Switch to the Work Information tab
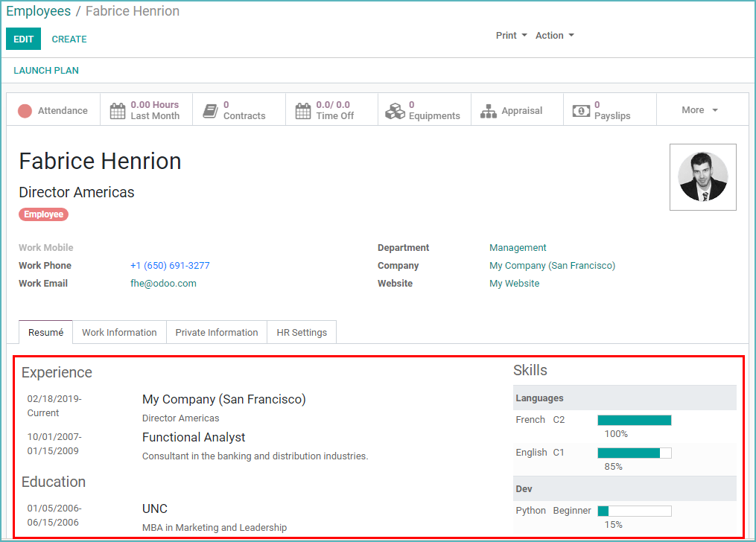This screenshot has width=756, height=542. point(118,332)
